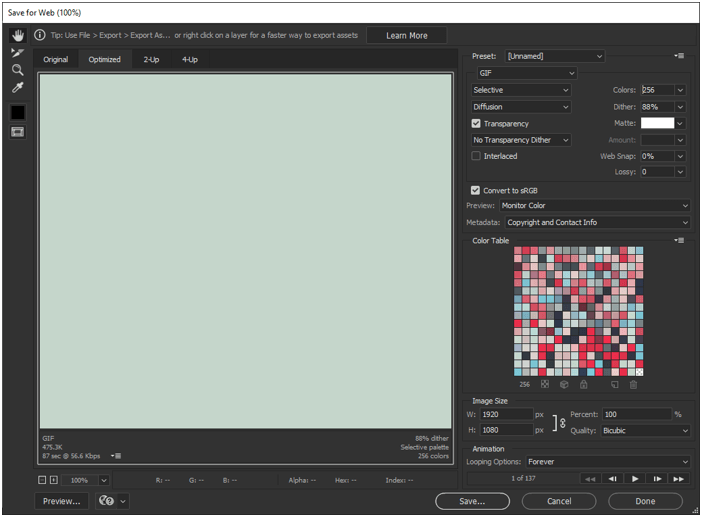Open the Looping Options dropdown
This screenshot has height=519, width=703.
pyautogui.click(x=608, y=462)
